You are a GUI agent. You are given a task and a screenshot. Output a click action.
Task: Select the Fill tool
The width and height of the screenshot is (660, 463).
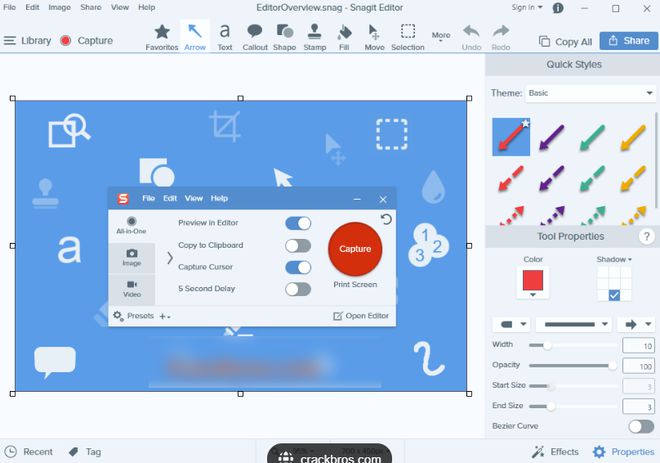pos(344,37)
